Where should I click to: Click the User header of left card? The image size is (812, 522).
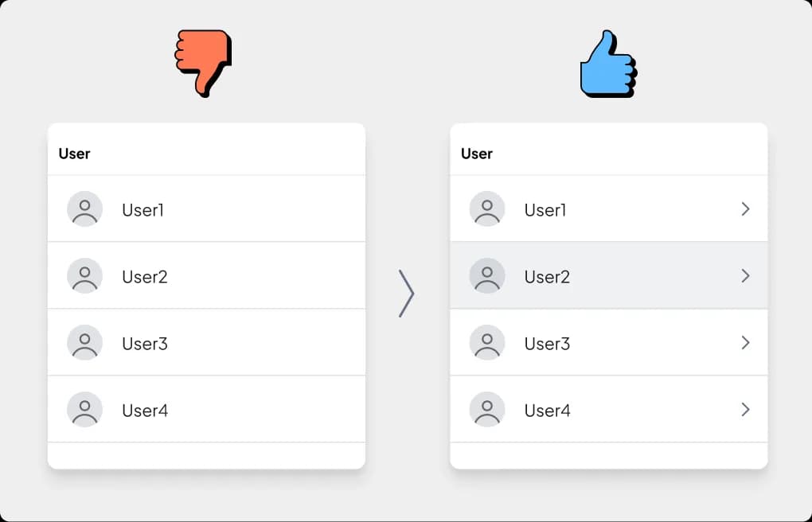[75, 154]
